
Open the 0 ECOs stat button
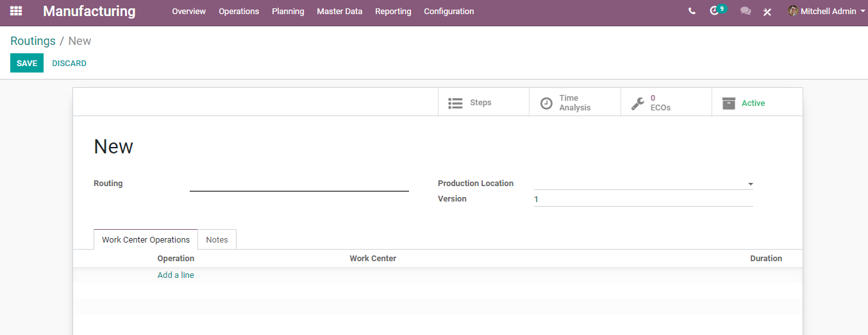(666, 102)
